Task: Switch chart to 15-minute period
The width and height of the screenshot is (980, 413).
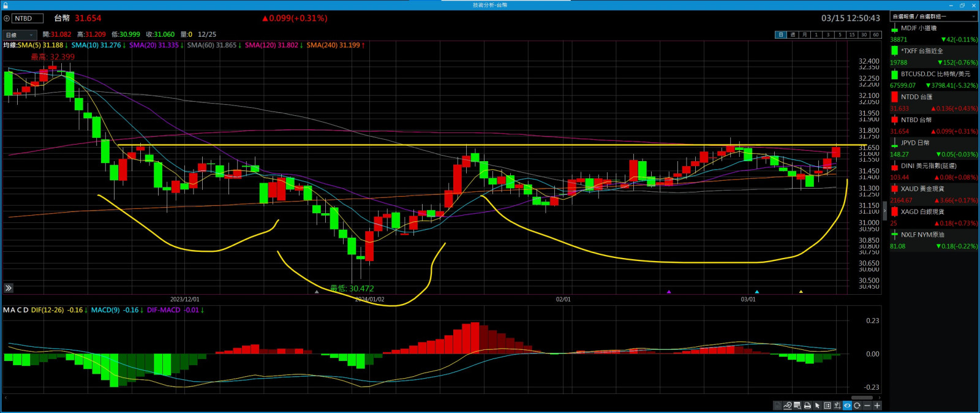Action: coord(851,35)
